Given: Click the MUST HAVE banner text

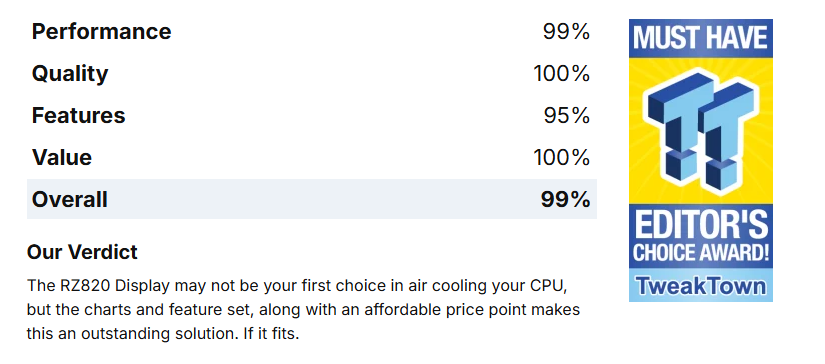Looking at the screenshot, I should click(x=701, y=38).
